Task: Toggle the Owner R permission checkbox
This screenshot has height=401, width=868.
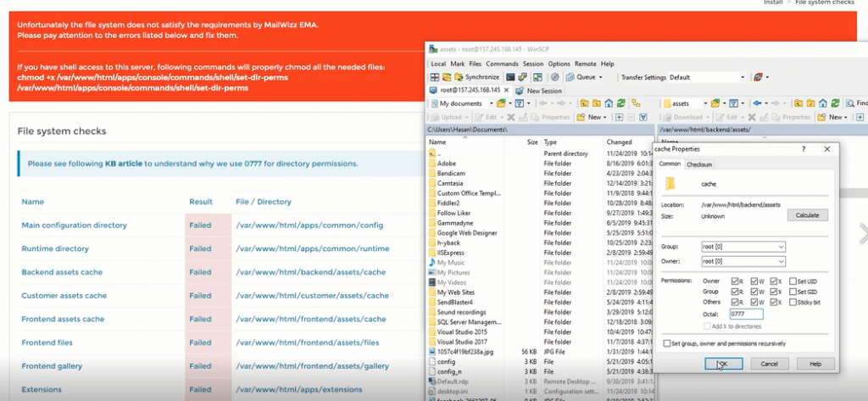Action: click(x=735, y=281)
